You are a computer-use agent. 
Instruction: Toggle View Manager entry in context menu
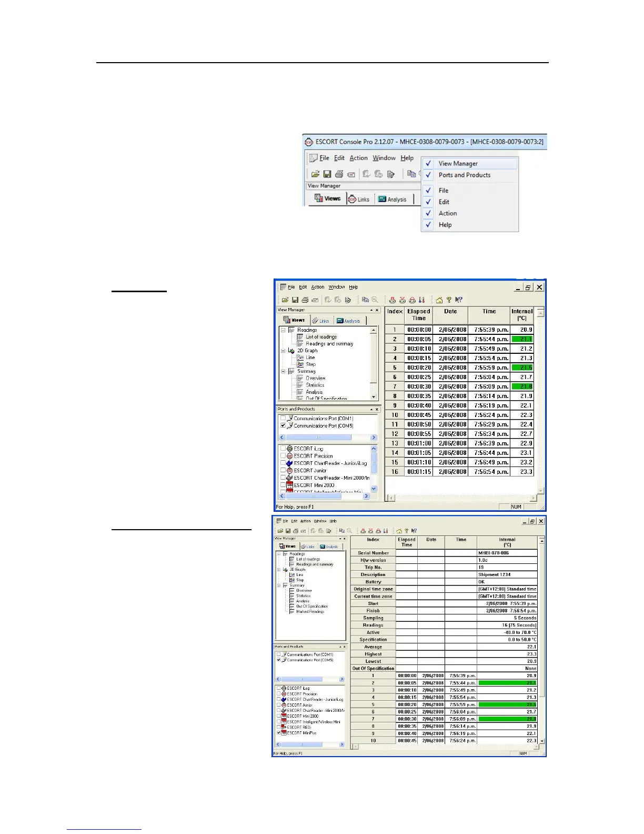(x=470, y=164)
